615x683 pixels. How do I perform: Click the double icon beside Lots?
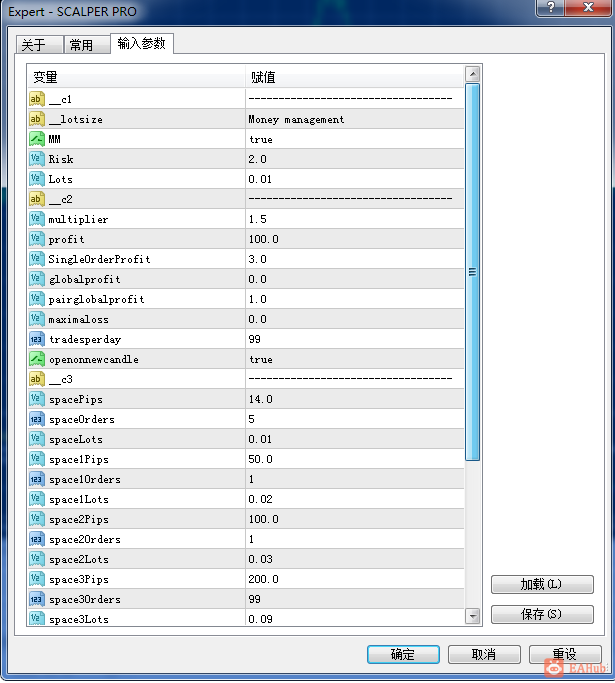(x=37, y=179)
